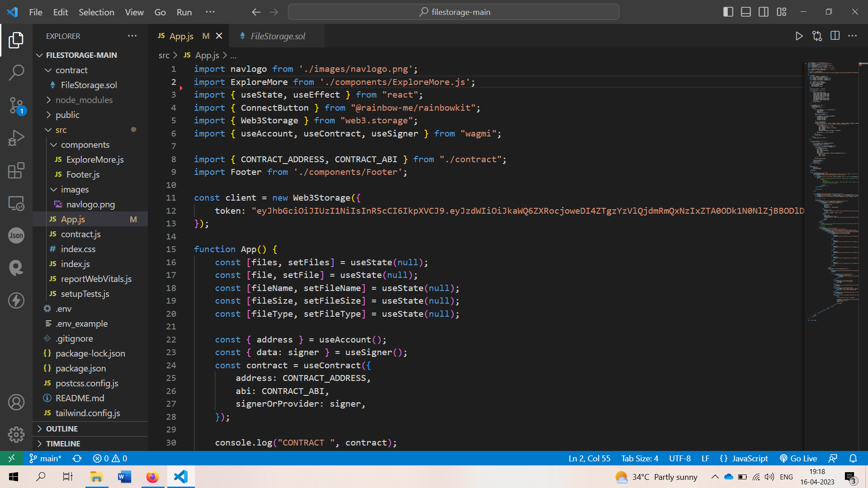Toggle Secondary Side Bar layout button
This screenshot has height=488, width=868.
click(764, 12)
